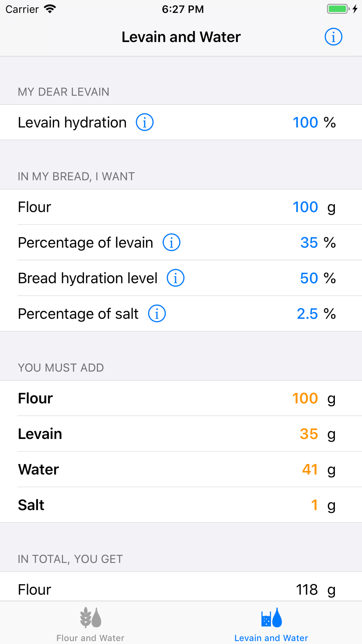Tap the levain jar and drop icon

(271, 617)
